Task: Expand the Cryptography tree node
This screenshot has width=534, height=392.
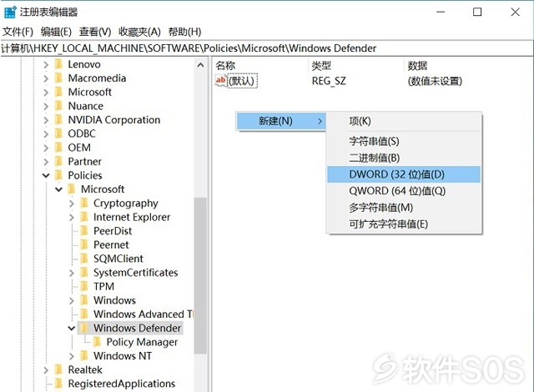Action: (x=72, y=204)
